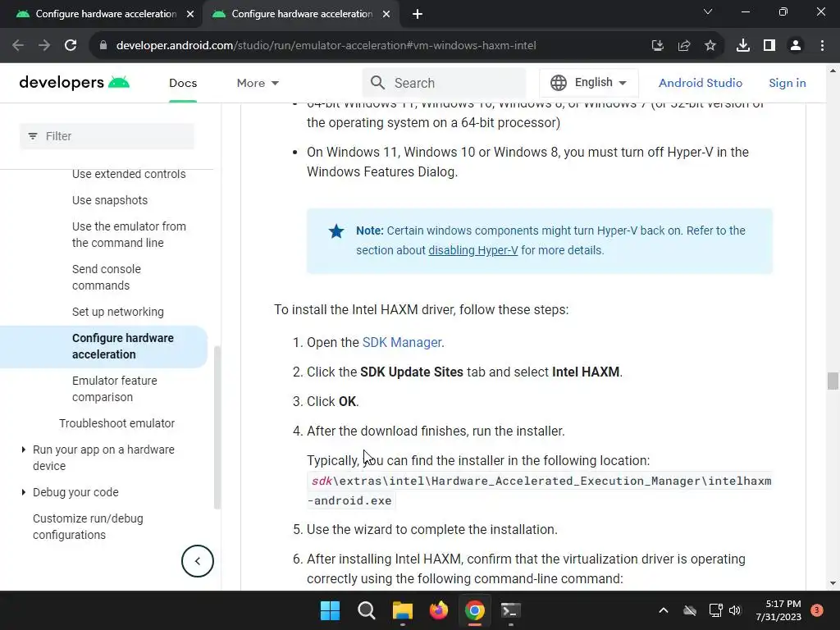Click the share page icon
Image resolution: width=840 pixels, height=630 pixels.
684,46
